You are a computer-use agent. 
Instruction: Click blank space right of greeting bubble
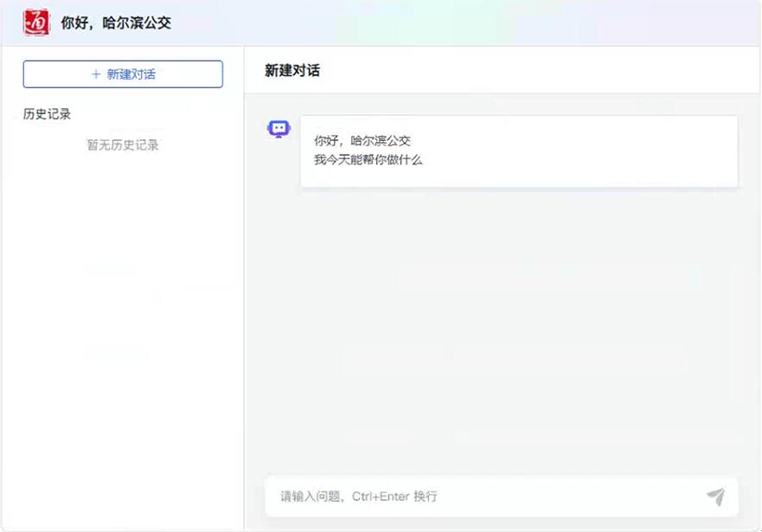(749, 151)
